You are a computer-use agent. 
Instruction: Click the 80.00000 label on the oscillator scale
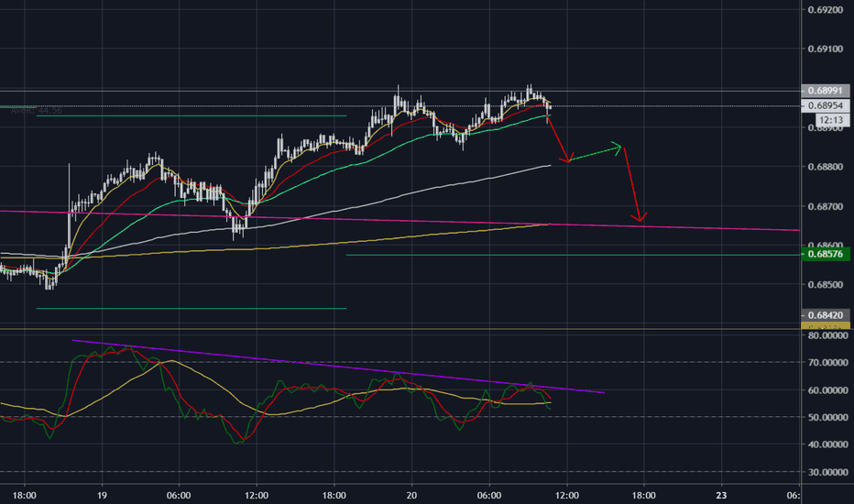pos(826,335)
